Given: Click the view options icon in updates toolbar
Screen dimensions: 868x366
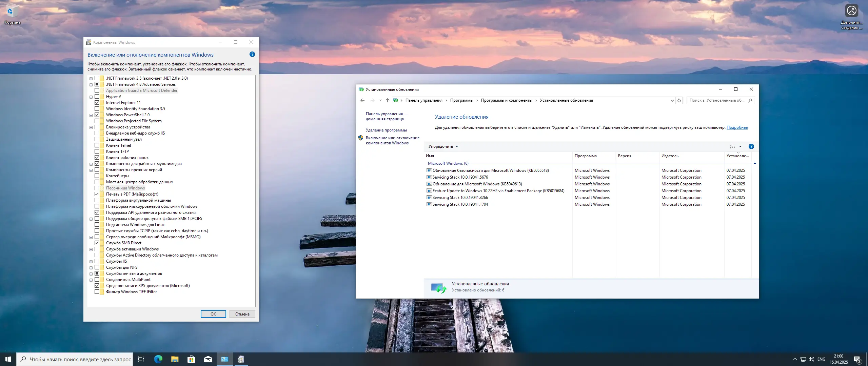Looking at the screenshot, I should click(732, 146).
